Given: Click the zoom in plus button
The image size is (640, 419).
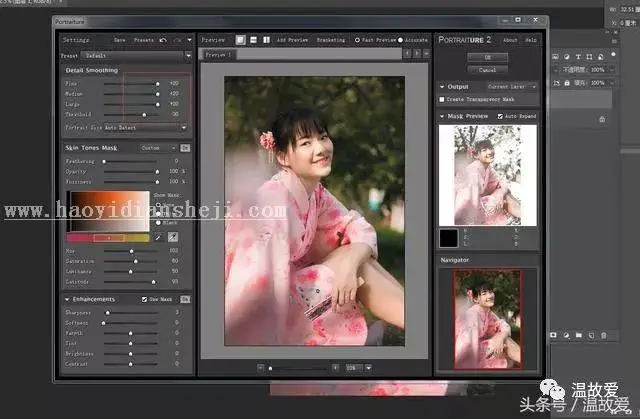Looking at the screenshot, I should click(x=335, y=368).
